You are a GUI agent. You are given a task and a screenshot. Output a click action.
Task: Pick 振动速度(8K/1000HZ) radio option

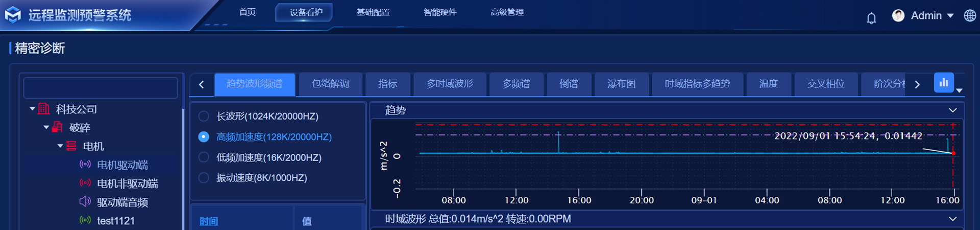(204, 178)
